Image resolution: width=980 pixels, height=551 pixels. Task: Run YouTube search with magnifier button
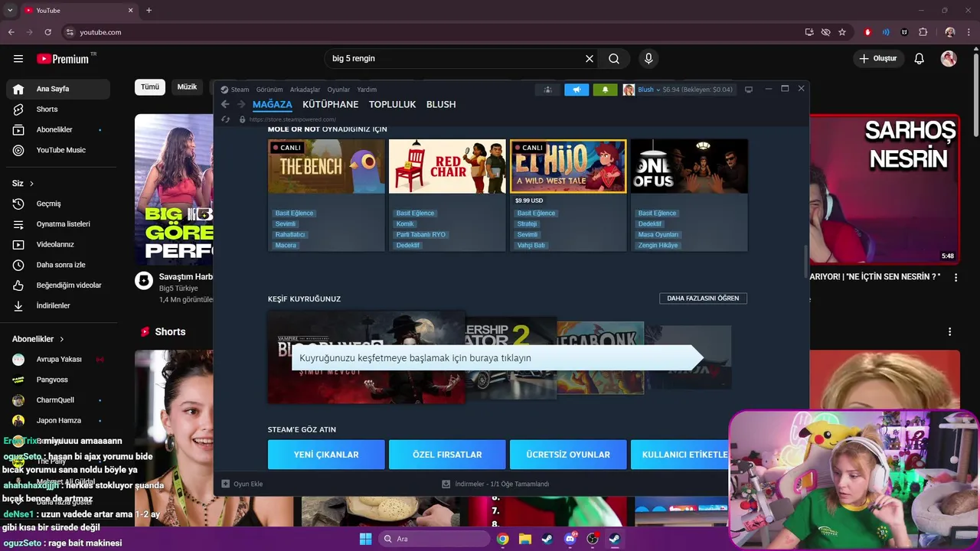614,58
